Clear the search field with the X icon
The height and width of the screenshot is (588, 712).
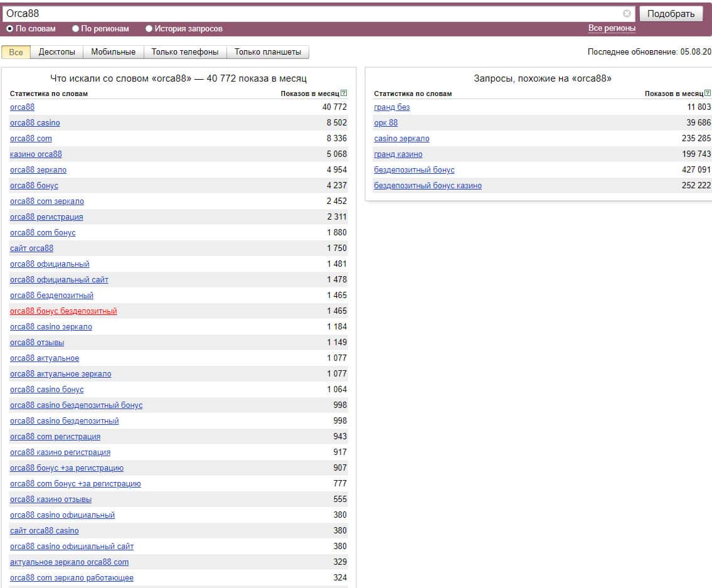click(627, 13)
